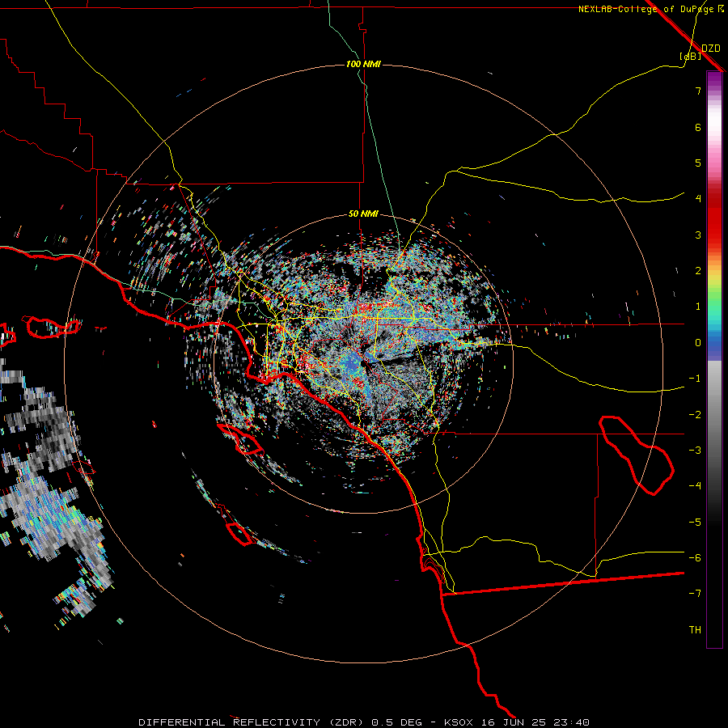
Task: Click the -5 value on the color scale
Action: pyautogui.click(x=695, y=523)
